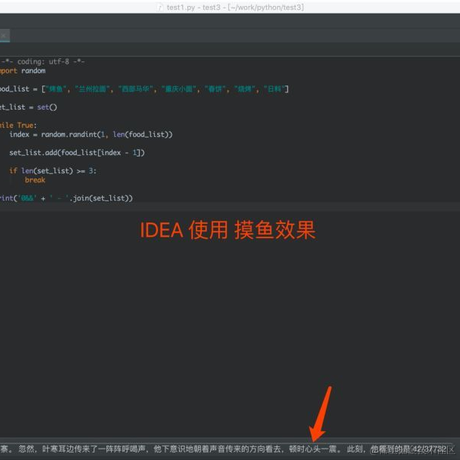Click the 'coding: utf-8' comment line

tap(42, 62)
